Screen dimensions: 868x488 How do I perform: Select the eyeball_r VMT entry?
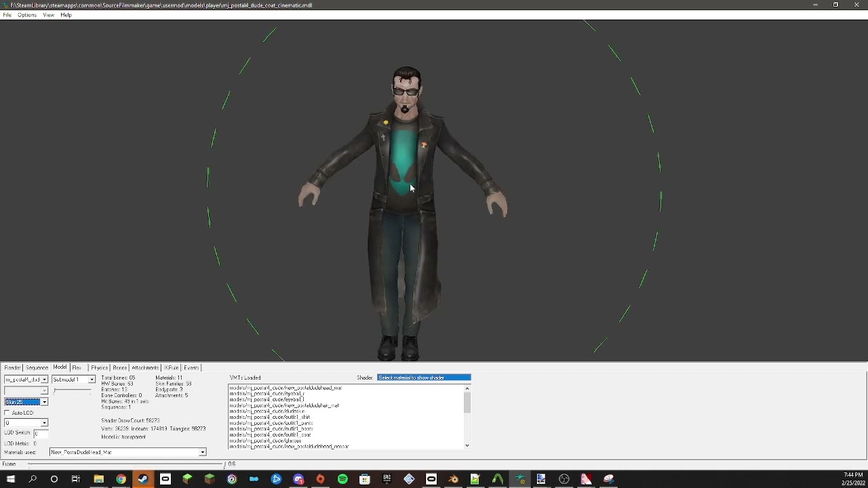tap(267, 394)
